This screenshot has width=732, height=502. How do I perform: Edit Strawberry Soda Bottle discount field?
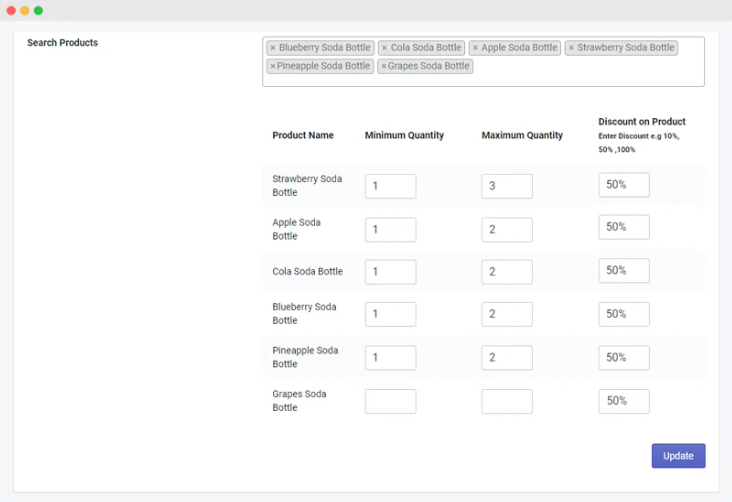[x=624, y=185]
